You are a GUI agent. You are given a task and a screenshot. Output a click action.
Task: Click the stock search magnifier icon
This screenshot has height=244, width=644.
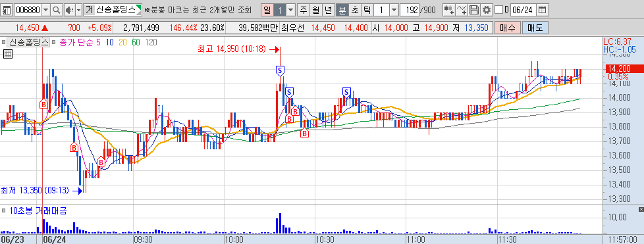click(56, 10)
